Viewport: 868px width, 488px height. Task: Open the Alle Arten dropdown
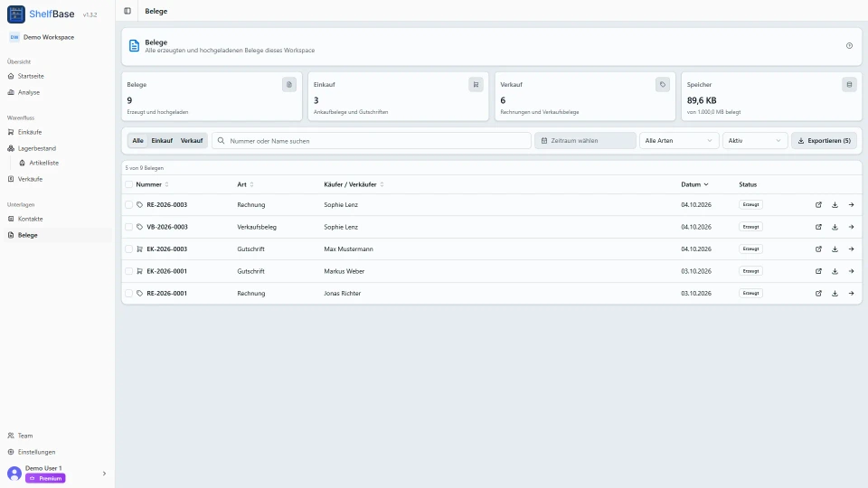(x=679, y=141)
